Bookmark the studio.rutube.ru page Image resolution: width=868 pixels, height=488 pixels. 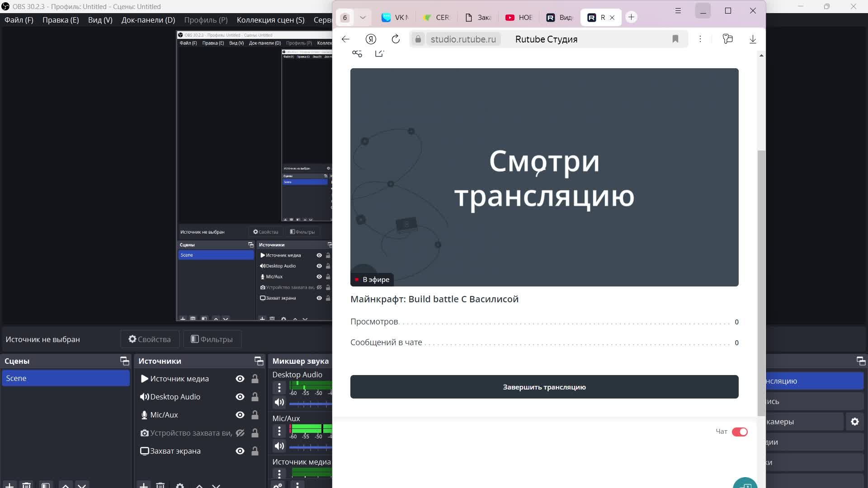(x=675, y=39)
